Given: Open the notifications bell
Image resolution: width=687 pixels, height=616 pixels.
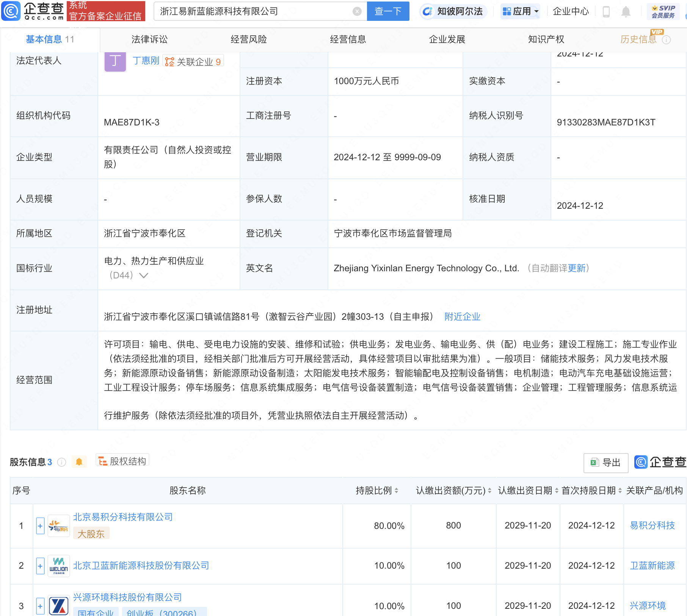Looking at the screenshot, I should click(x=626, y=12).
